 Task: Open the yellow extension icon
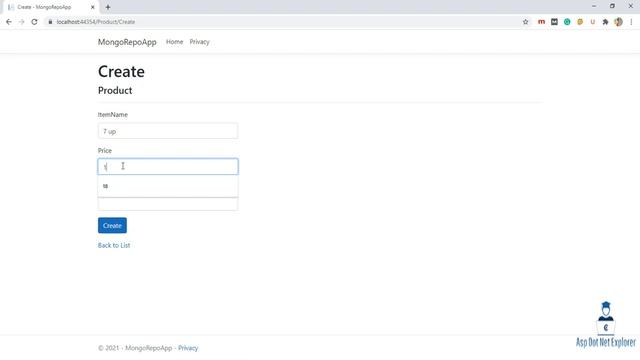coord(580,22)
